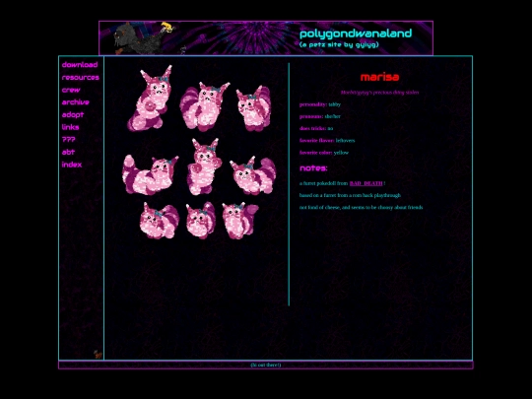Viewport: 532px width, 399px height.
Task: Click the rom hack playthrough note line
Action: coord(350,195)
